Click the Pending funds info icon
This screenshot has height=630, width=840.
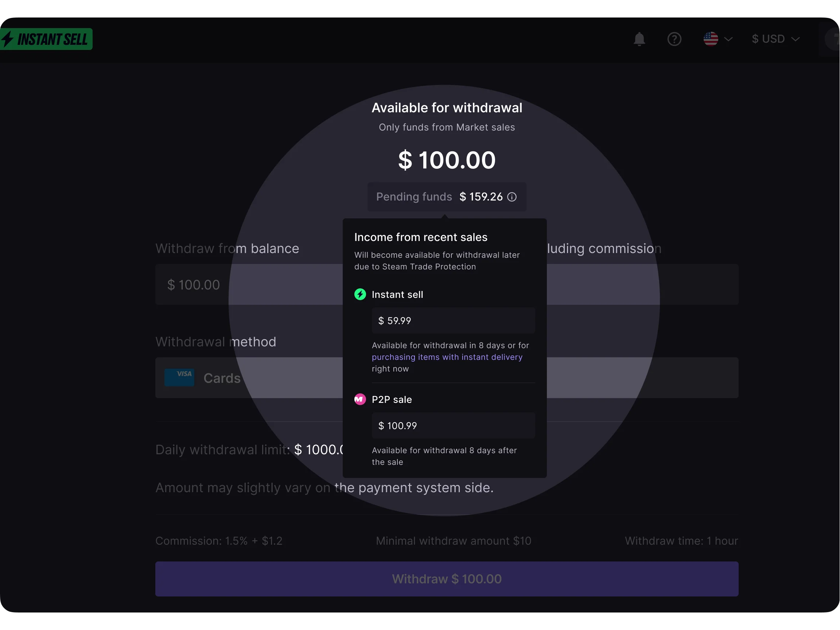(512, 197)
